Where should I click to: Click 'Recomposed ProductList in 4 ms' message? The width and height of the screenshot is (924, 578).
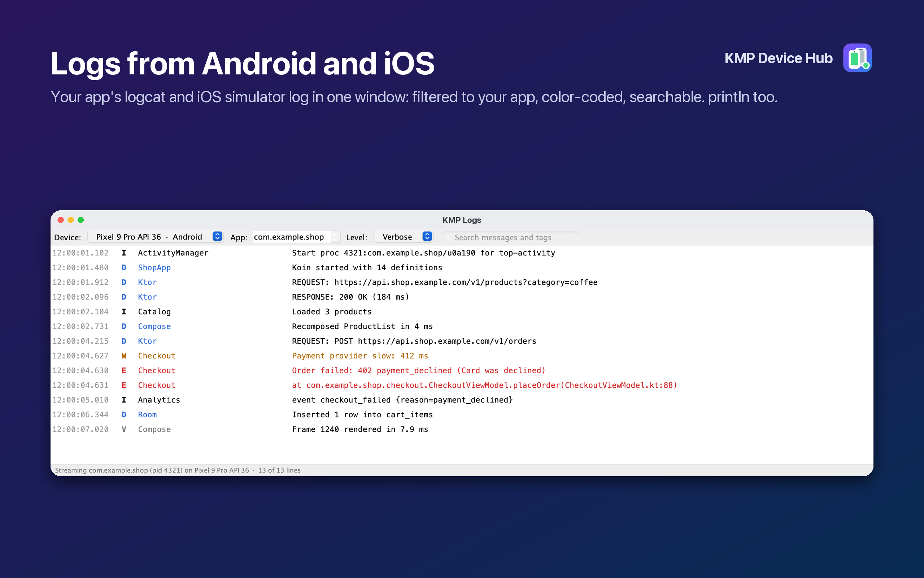[x=362, y=327]
